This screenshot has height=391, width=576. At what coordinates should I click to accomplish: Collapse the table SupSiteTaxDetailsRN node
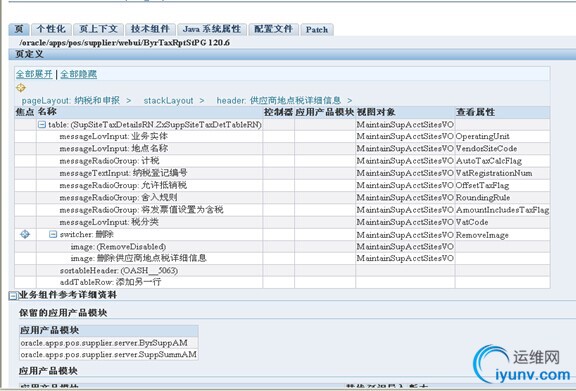click(x=42, y=125)
